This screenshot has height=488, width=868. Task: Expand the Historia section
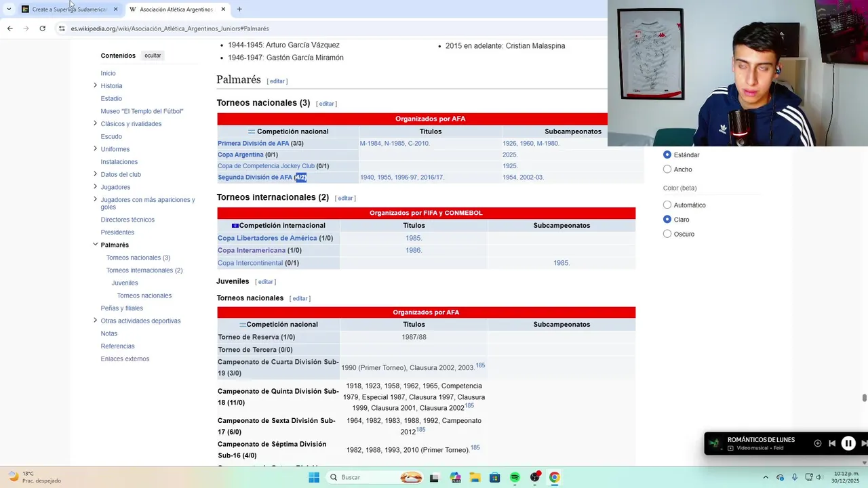pos(95,85)
